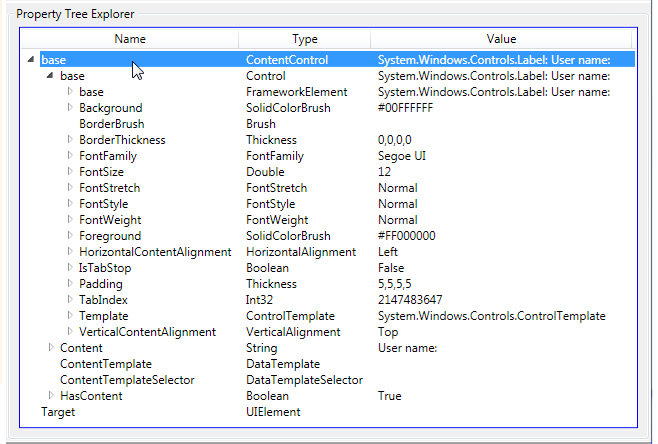The width and height of the screenshot is (658, 444).
Task: Click the Normal value for FontStretch
Action: (397, 188)
